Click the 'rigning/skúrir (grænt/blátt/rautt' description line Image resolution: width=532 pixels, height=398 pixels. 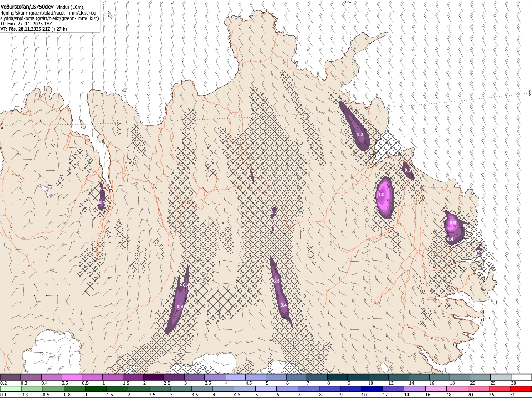tap(48, 13)
